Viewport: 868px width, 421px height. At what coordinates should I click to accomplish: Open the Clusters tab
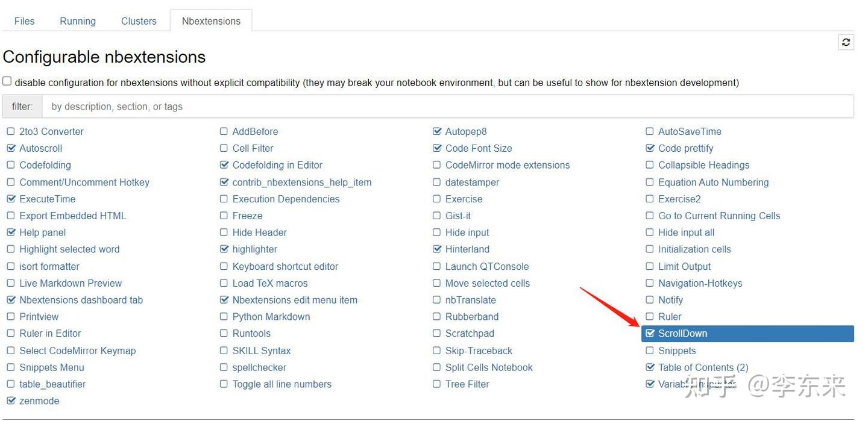tap(139, 21)
